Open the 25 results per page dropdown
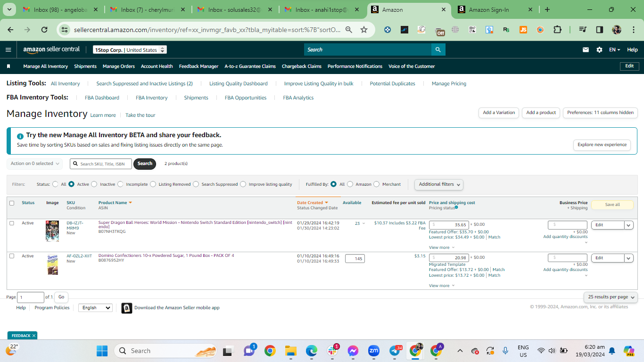The image size is (644, 362). [x=611, y=297]
